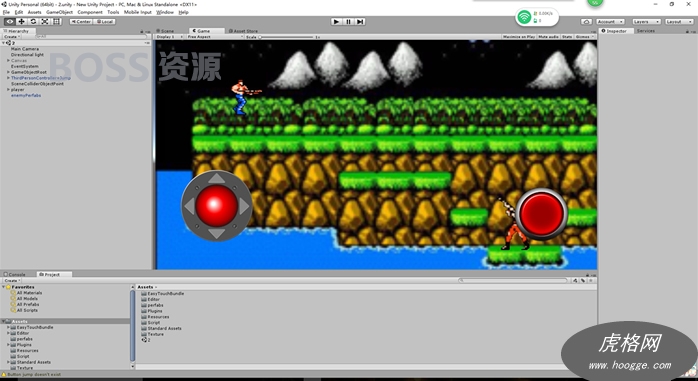Screen dimensions: 698x381
Task: Open the Script folder in Assets list
Action: 150,322
